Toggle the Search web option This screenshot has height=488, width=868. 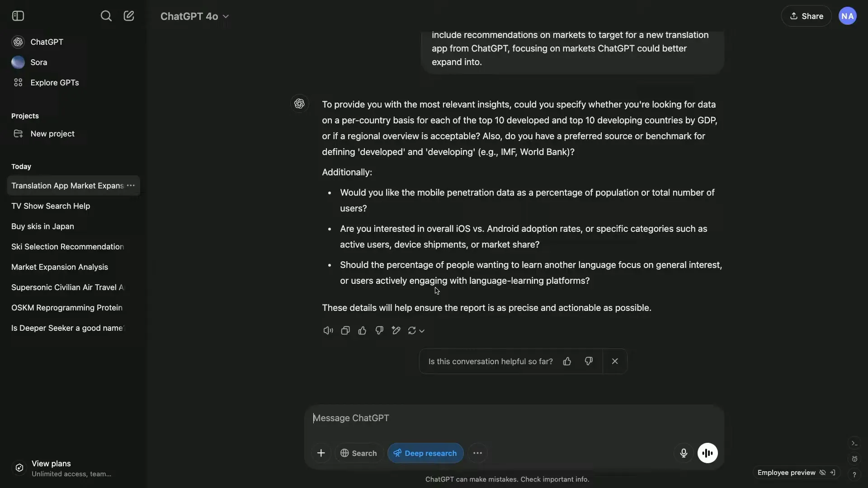point(358,453)
